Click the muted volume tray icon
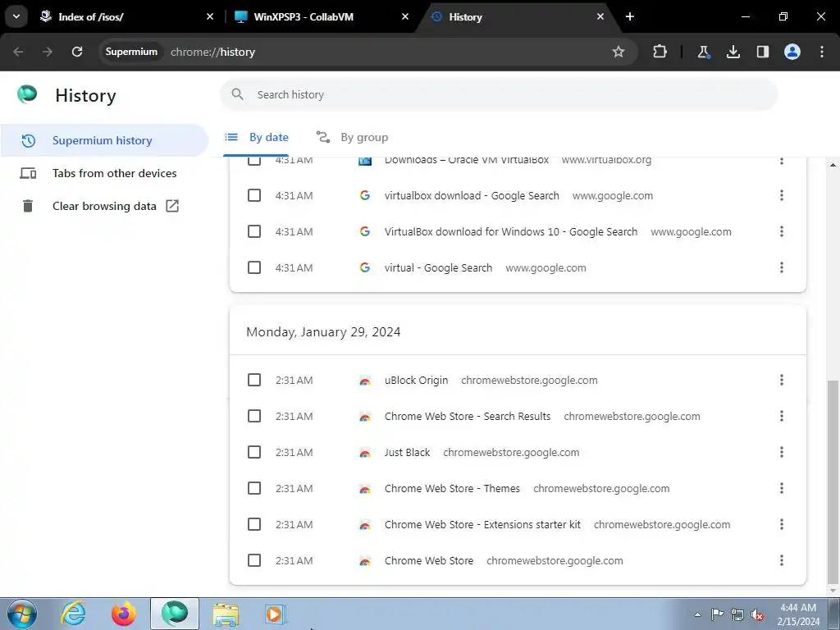This screenshot has height=630, width=840. pyautogui.click(x=757, y=614)
